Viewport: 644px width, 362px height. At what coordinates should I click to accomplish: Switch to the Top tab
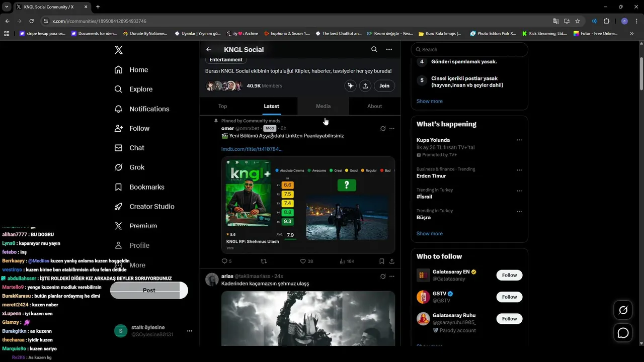click(222, 106)
